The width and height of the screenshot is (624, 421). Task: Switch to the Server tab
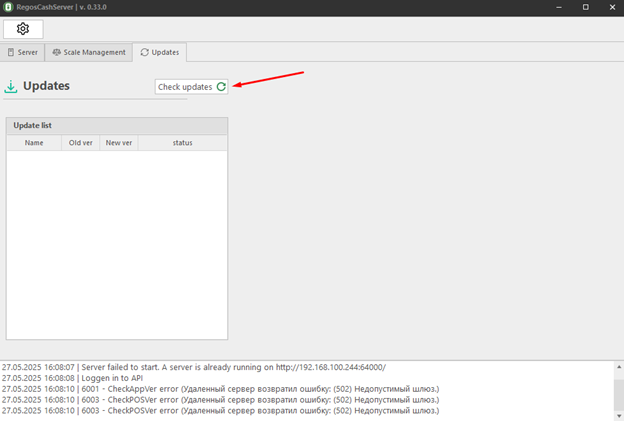[23, 52]
